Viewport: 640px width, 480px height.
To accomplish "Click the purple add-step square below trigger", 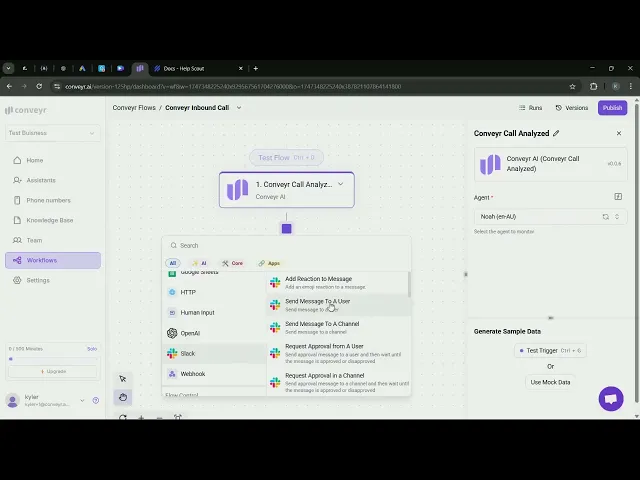I will [287, 229].
